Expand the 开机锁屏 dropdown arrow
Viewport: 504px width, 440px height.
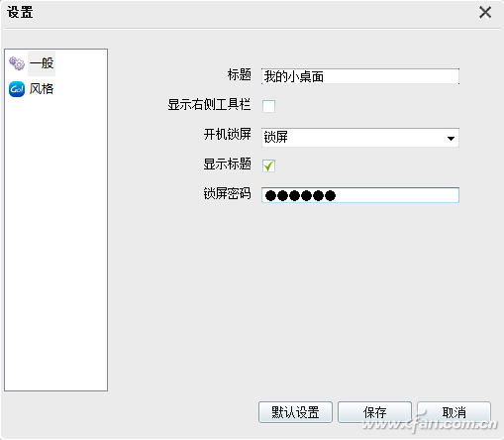(x=451, y=139)
